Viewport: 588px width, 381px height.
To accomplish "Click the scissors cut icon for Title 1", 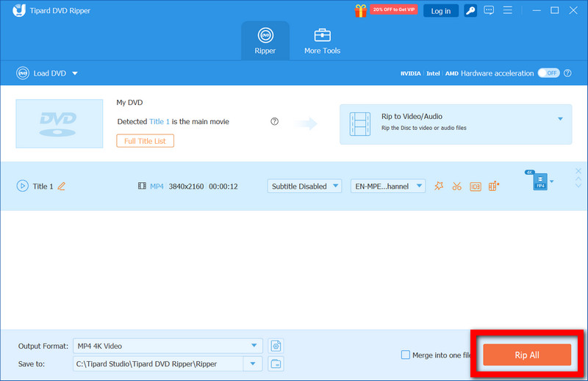I will pos(456,186).
